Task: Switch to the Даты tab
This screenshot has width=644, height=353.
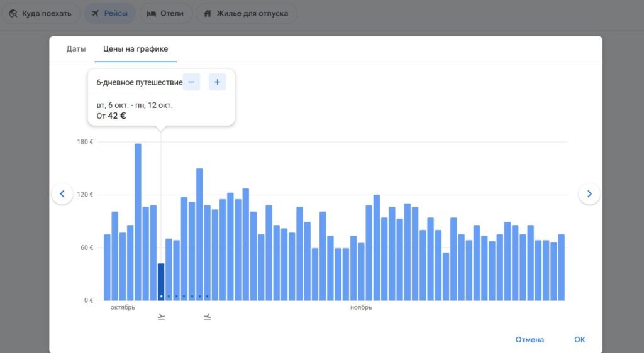Action: (76, 49)
